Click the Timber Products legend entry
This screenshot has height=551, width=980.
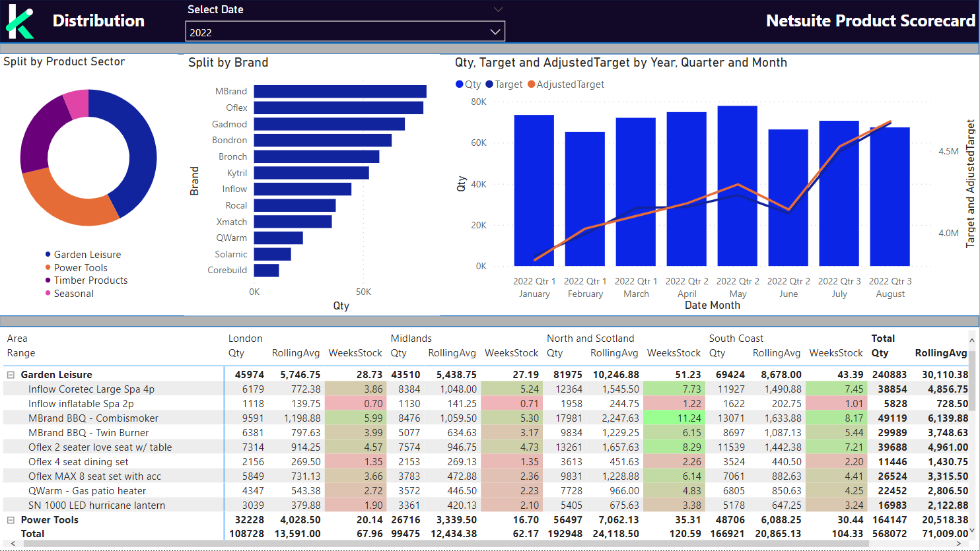[x=87, y=280]
